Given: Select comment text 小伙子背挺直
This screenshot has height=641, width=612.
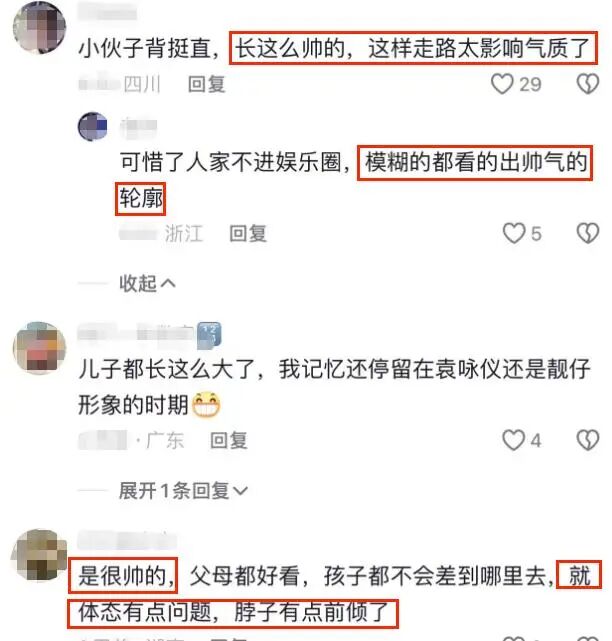Looking at the screenshot, I should pyautogui.click(x=145, y=48).
